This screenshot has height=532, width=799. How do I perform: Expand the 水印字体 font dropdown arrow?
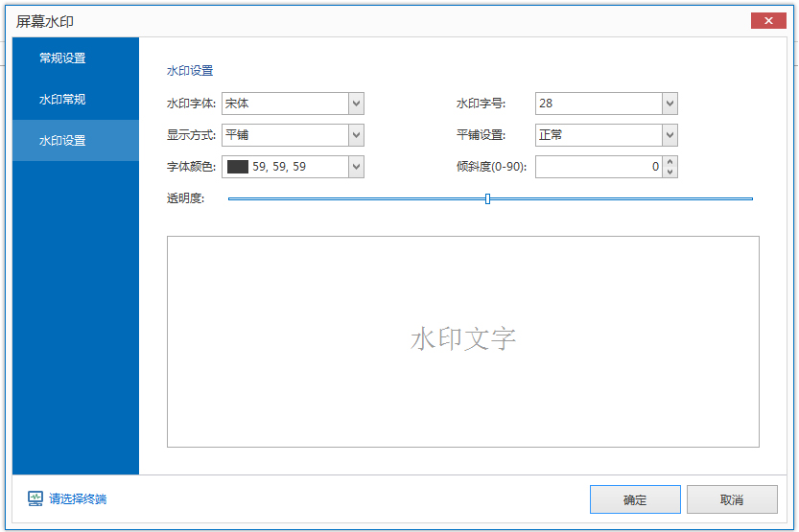(356, 104)
